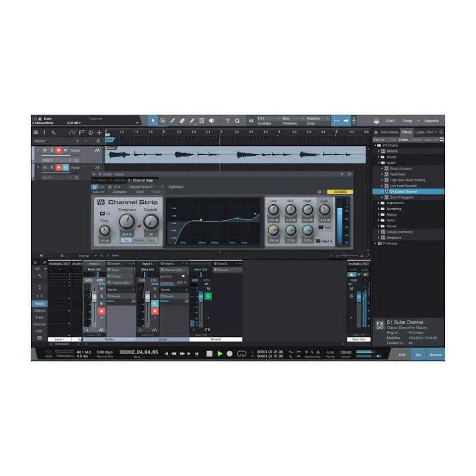476x476 pixels.
Task: Select the Range tool
Action: tap(163, 120)
